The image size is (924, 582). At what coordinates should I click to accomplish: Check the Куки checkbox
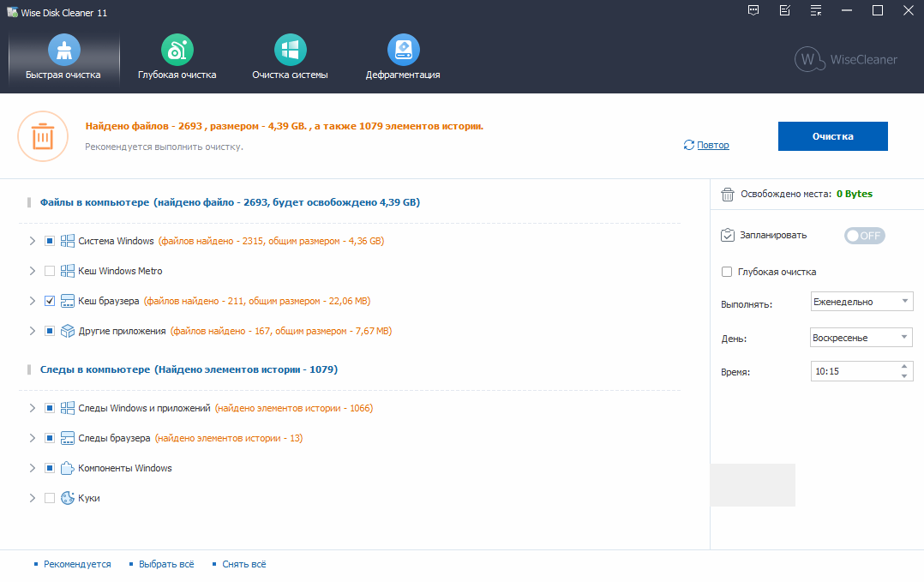50,498
